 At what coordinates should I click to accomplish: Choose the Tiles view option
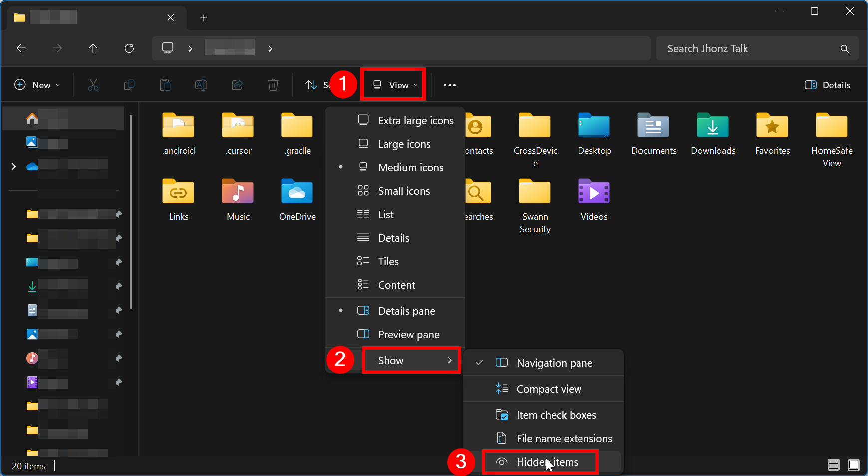(388, 262)
